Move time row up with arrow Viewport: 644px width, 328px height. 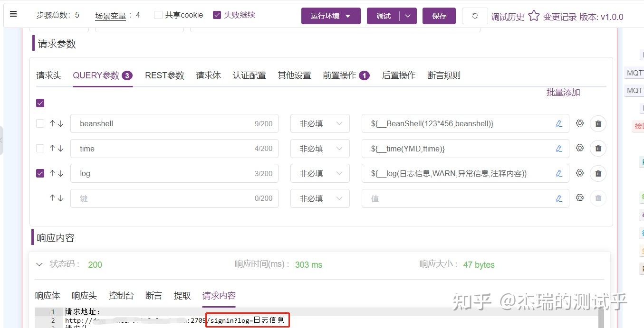pos(53,149)
